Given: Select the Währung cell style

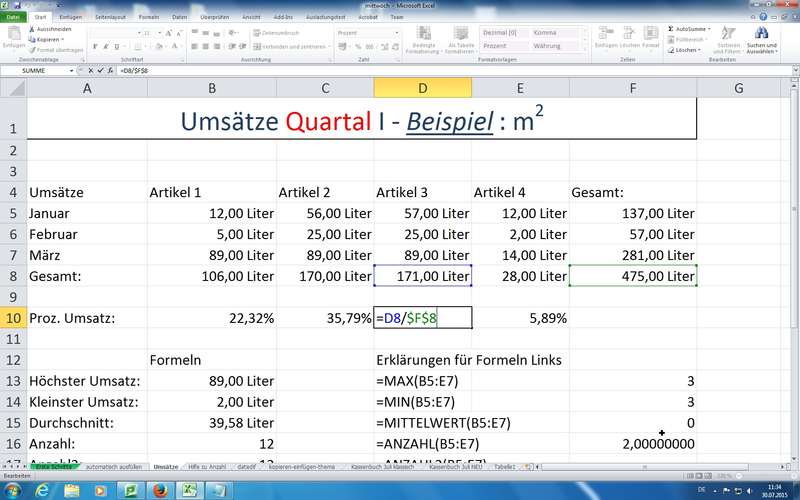Looking at the screenshot, I should click(x=555, y=46).
